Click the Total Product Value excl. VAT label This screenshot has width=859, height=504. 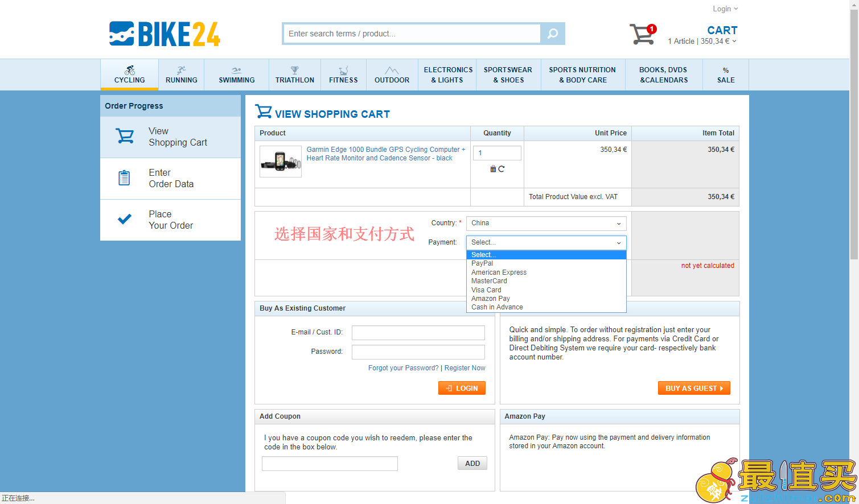tap(573, 197)
